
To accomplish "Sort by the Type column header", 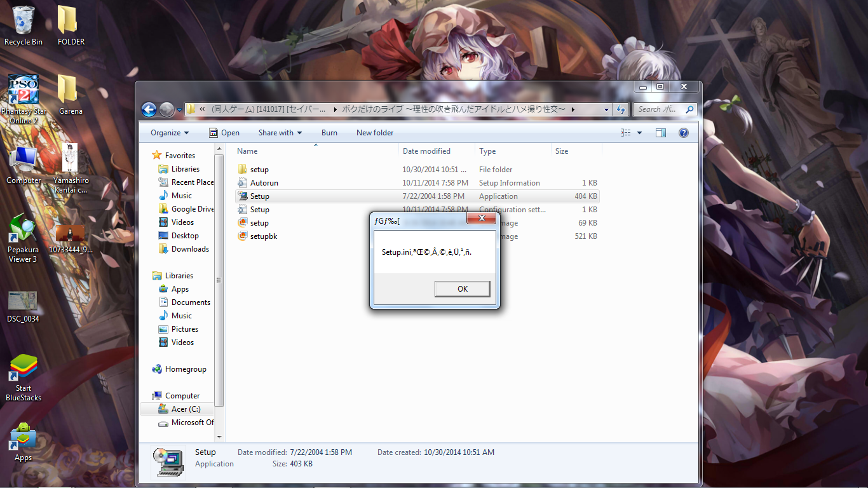I will 513,151.
